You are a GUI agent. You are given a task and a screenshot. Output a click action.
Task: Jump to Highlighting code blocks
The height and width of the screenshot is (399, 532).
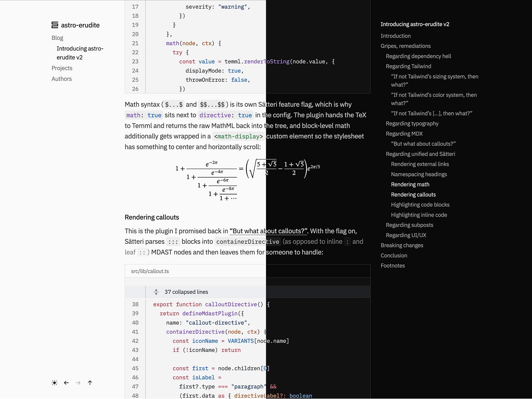point(420,204)
